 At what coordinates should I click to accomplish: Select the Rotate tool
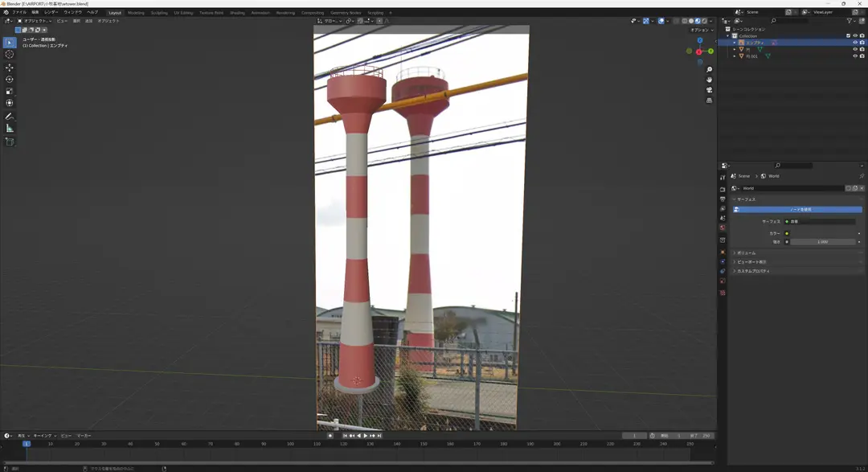[10, 80]
